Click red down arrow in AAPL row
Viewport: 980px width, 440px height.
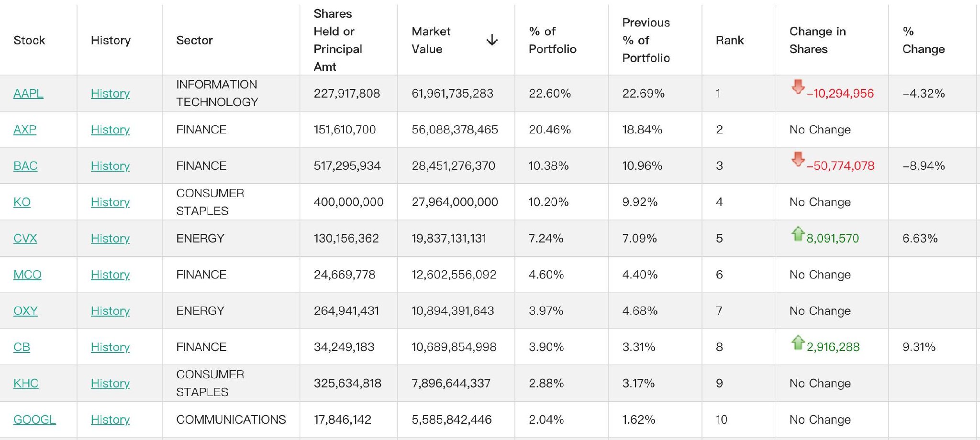798,87
